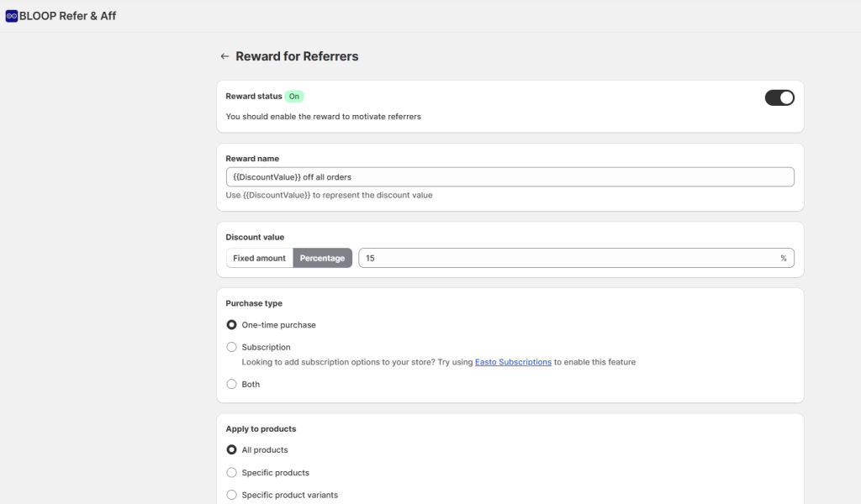Choose All products radio option

(232, 449)
